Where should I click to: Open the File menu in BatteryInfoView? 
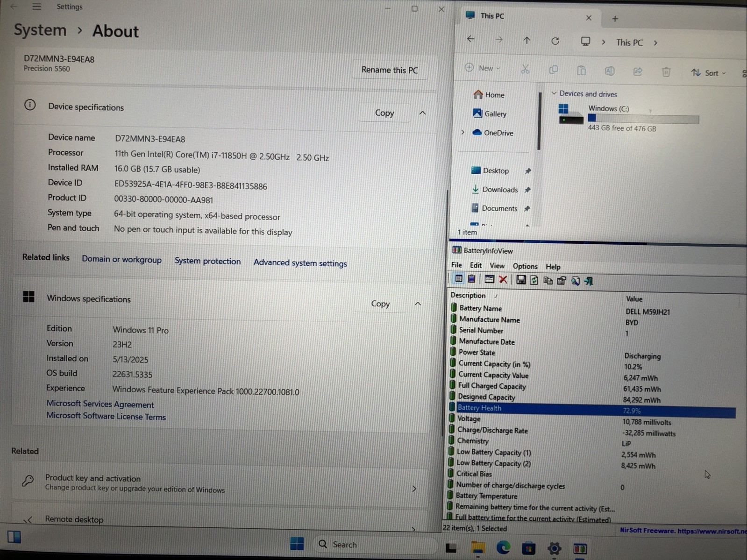pos(456,265)
